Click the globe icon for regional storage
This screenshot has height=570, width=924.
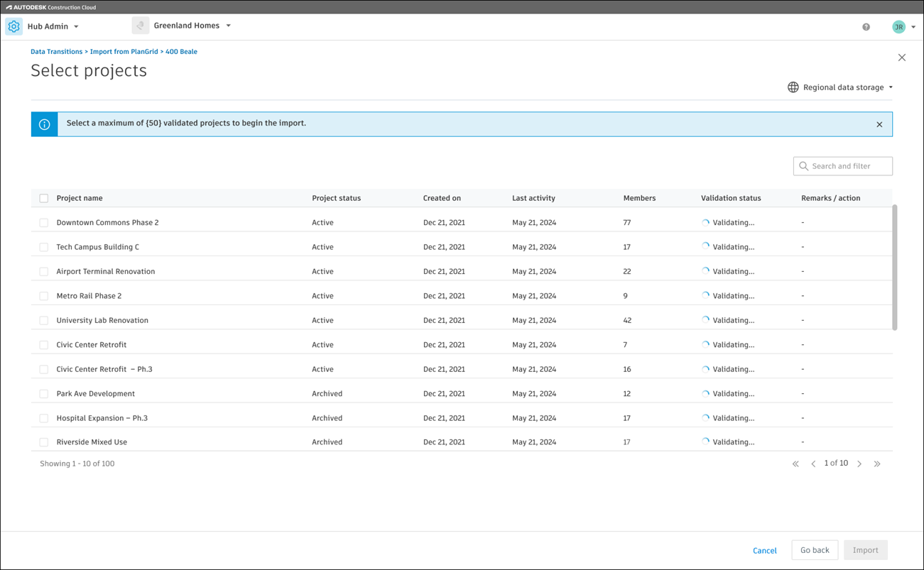[x=793, y=87]
